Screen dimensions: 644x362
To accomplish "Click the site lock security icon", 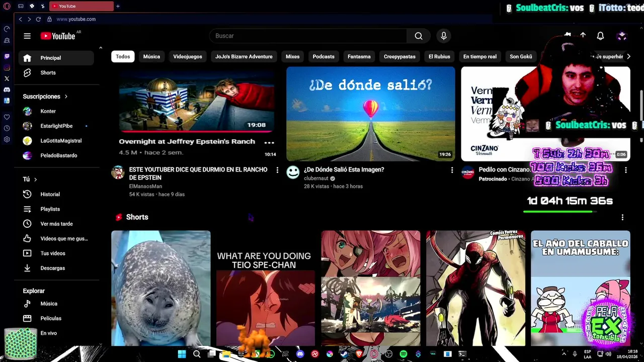I will click(x=49, y=19).
